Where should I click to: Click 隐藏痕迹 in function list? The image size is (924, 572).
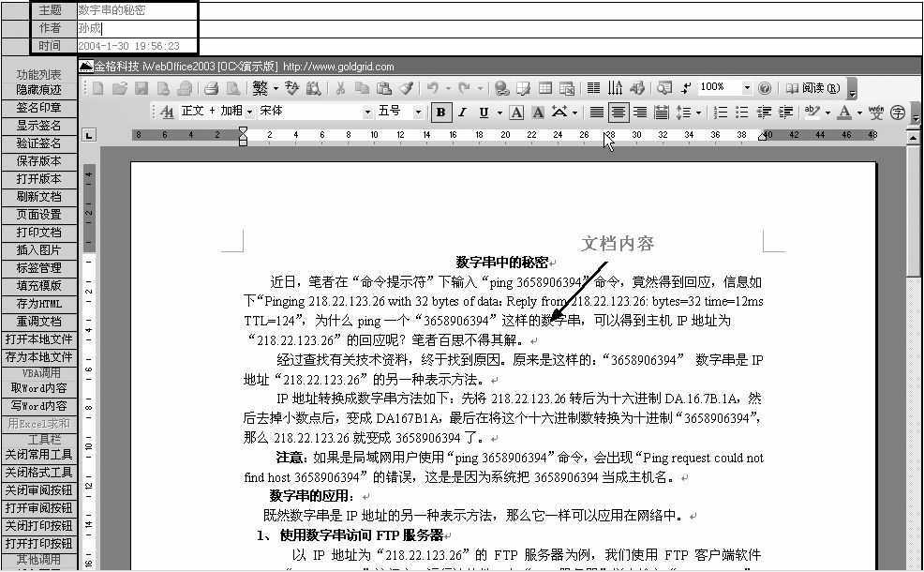tap(38, 90)
